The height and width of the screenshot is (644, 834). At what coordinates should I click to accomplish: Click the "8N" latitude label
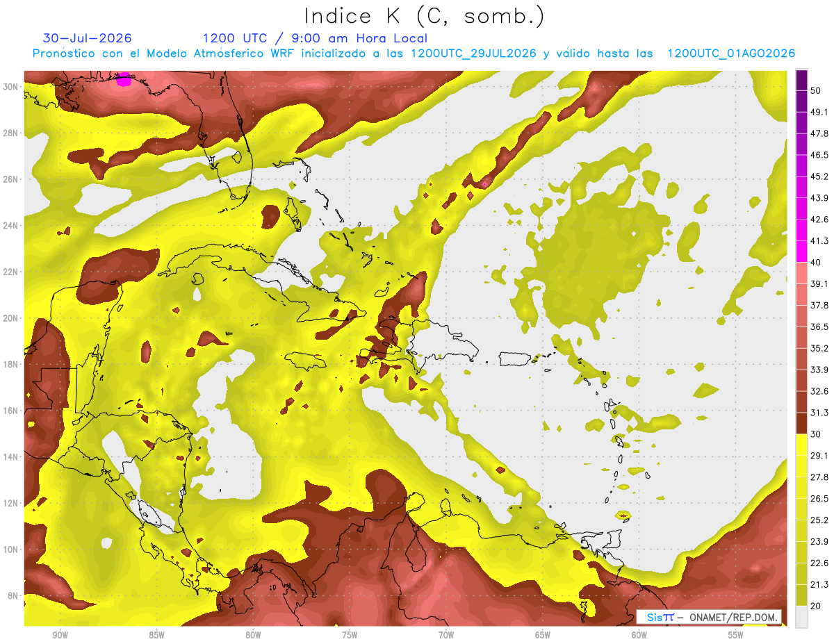[x=14, y=596]
